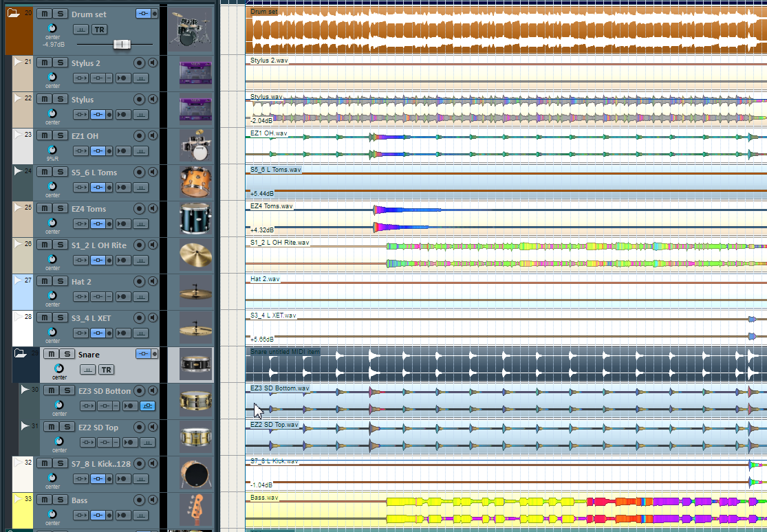
Task: Open input FX on EZ2 SD Top
Action: 87,443
